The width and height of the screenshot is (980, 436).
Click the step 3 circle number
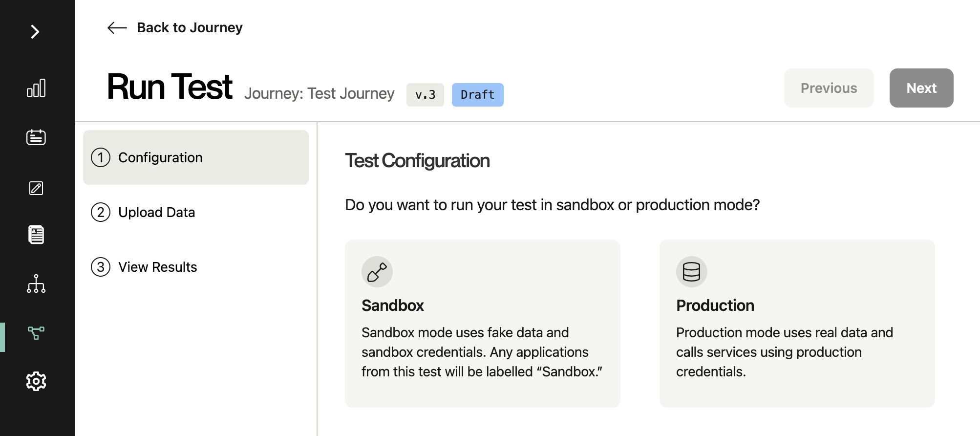point(101,267)
